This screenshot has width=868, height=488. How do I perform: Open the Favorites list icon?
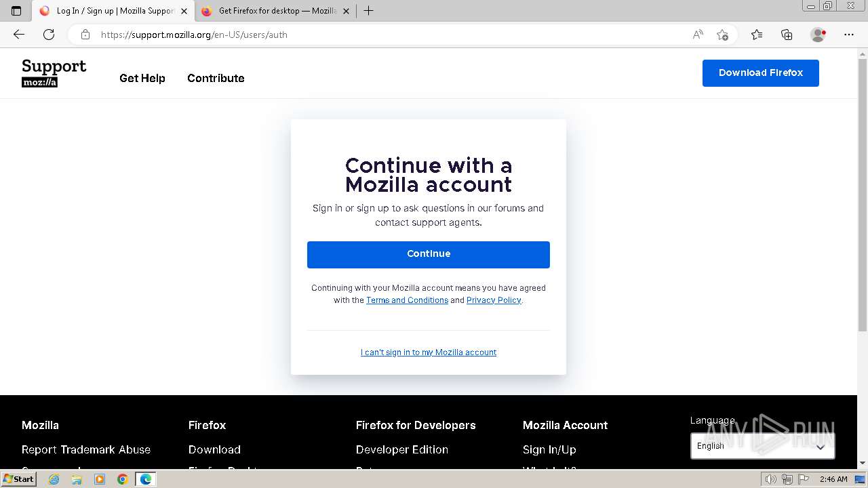pos(757,35)
